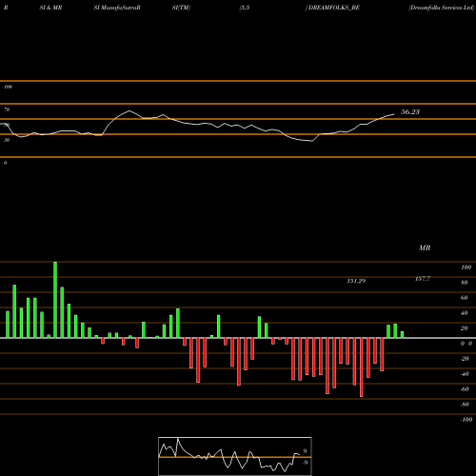Click the RSI 70 level axis label
Image resolution: width=476 pixels, height=476 pixels.
pos(7,109)
